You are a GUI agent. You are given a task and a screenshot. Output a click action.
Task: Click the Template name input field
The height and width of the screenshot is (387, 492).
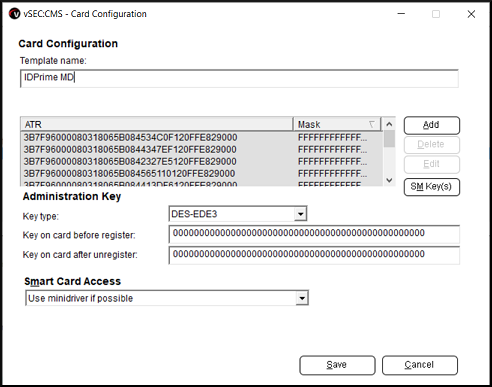(x=239, y=78)
